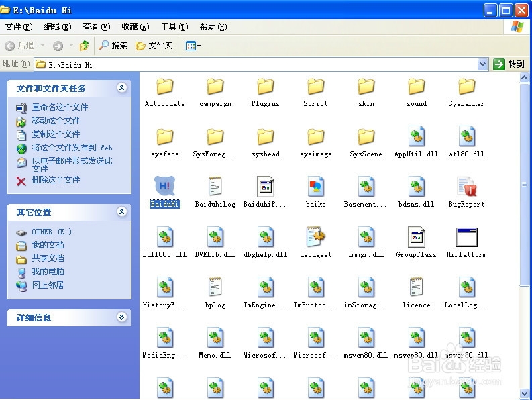The height and width of the screenshot is (400, 532).
Task: Collapse the 文件和文件夹任务 panel
Action: (122, 88)
